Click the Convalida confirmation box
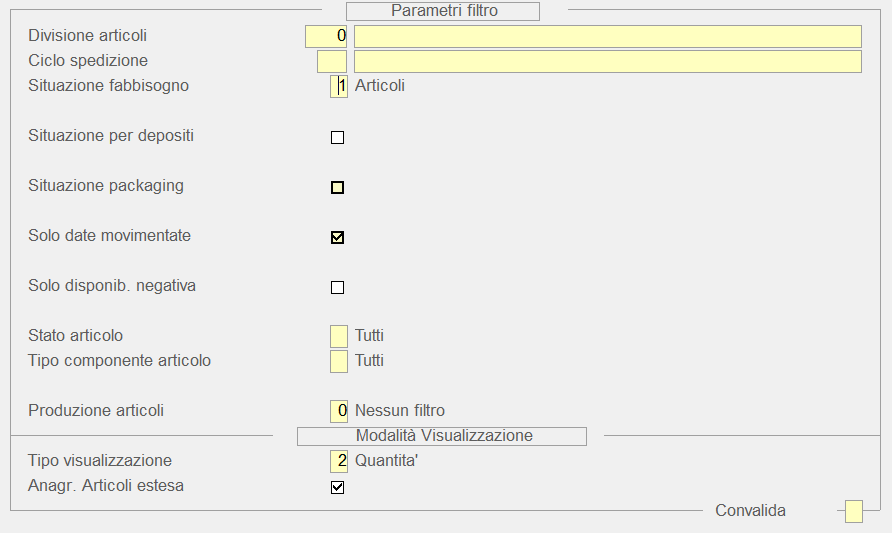This screenshot has width=892, height=533. click(x=853, y=511)
